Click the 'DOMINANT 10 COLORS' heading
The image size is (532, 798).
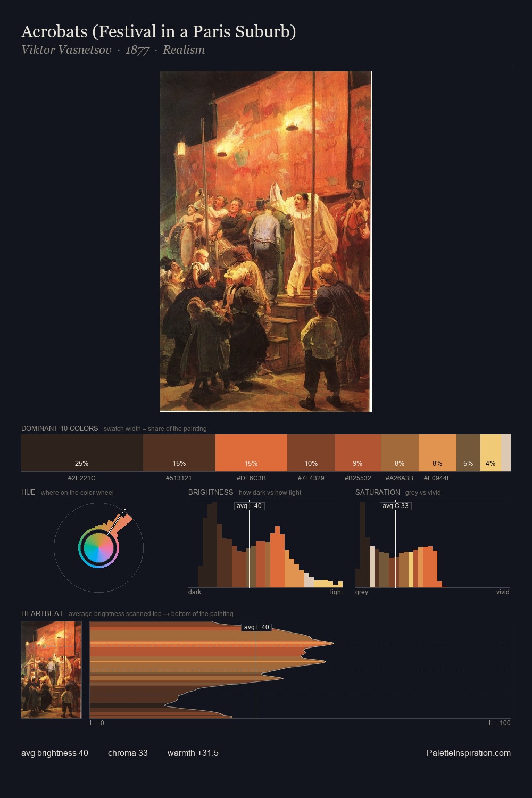pyautogui.click(x=60, y=428)
